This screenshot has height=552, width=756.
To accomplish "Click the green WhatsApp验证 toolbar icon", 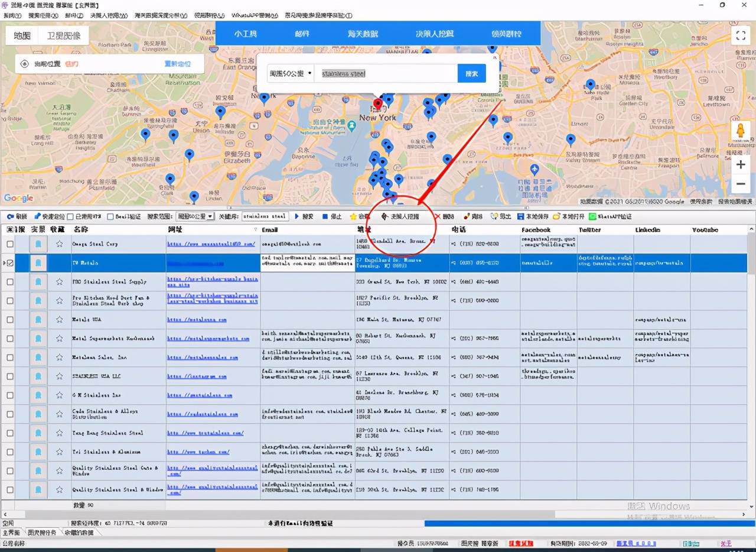I will point(592,217).
